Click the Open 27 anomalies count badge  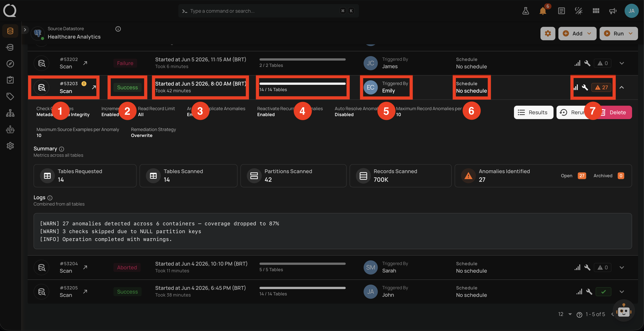click(582, 176)
